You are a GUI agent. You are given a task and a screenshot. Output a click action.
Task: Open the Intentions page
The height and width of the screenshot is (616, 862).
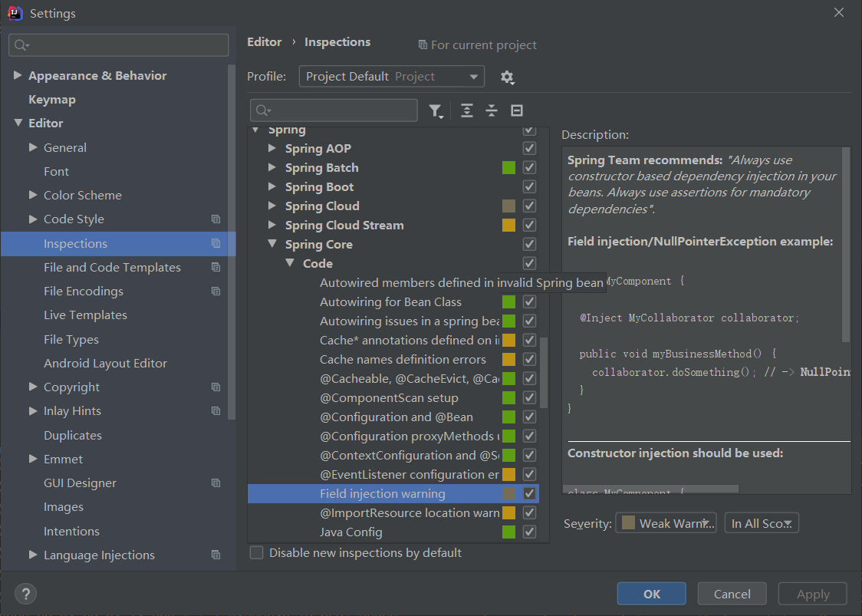71,532
